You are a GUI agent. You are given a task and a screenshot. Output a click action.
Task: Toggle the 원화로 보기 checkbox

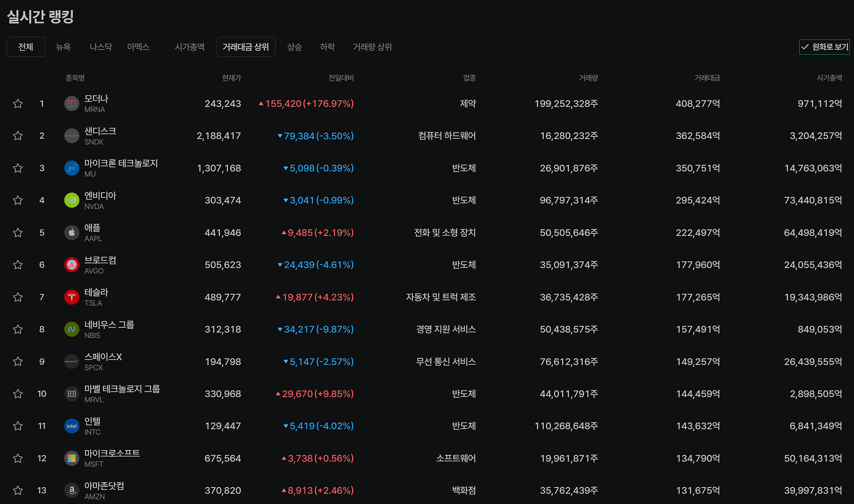tap(824, 47)
